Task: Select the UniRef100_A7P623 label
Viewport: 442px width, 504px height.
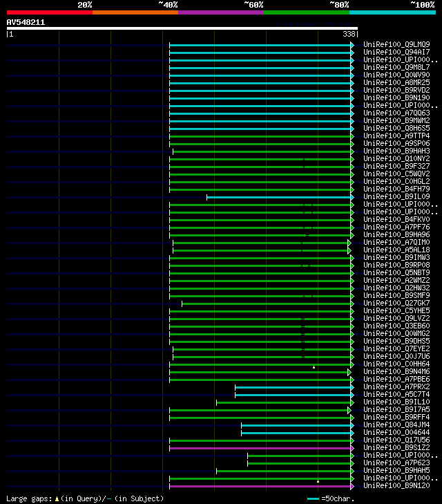Action: tap(396, 463)
